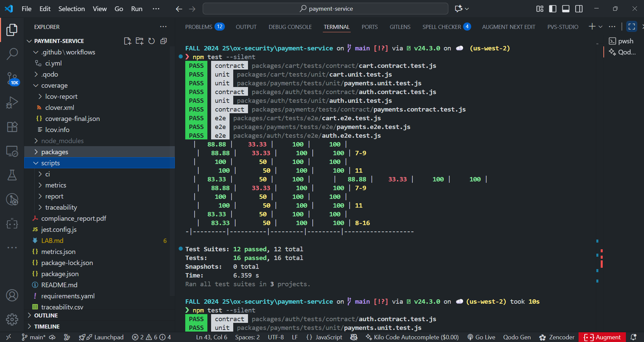
Task: Create a new file in the Explorer
Action: point(127,41)
